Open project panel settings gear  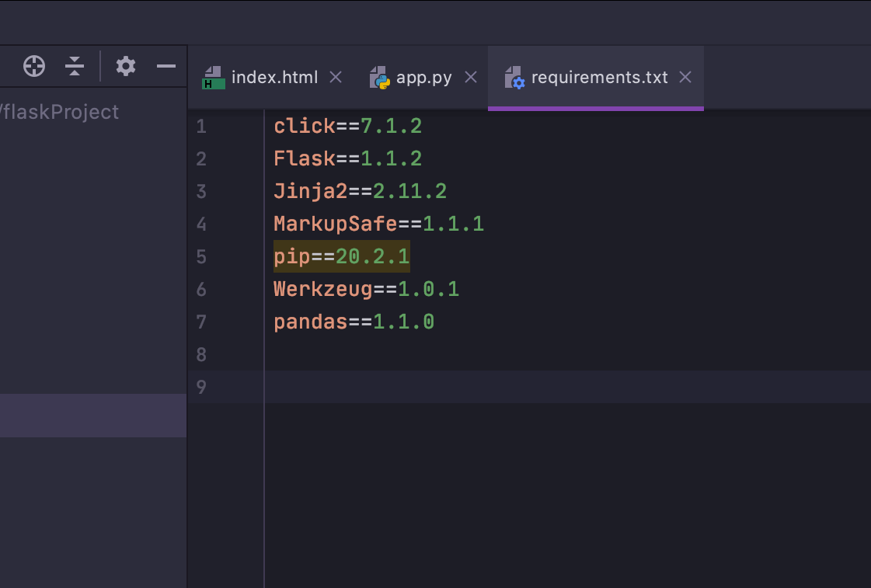[x=126, y=66]
